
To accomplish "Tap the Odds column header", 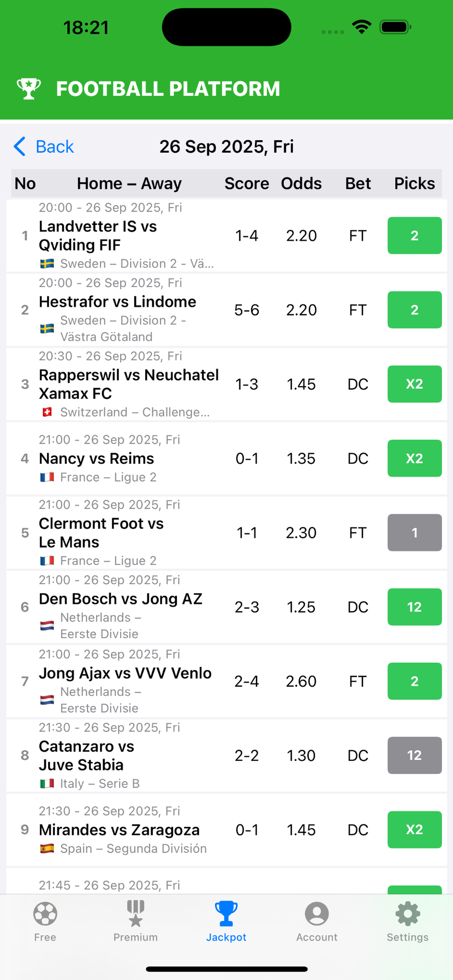I will (x=301, y=183).
